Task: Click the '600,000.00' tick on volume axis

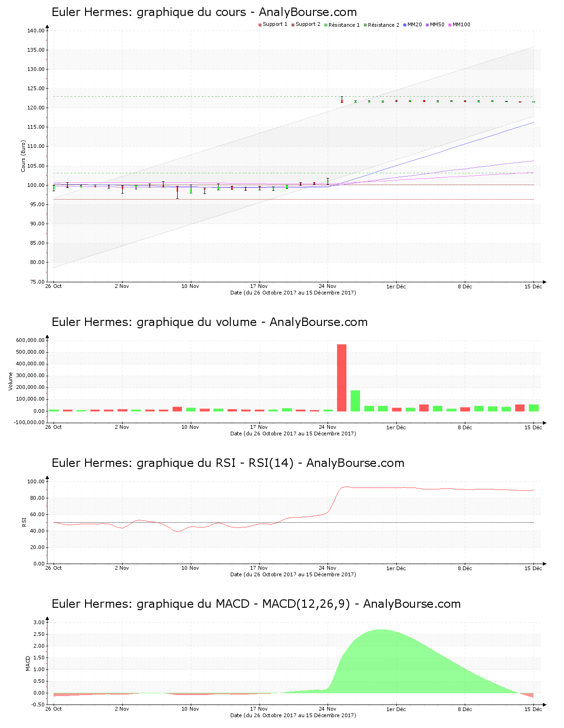Action: point(30,341)
